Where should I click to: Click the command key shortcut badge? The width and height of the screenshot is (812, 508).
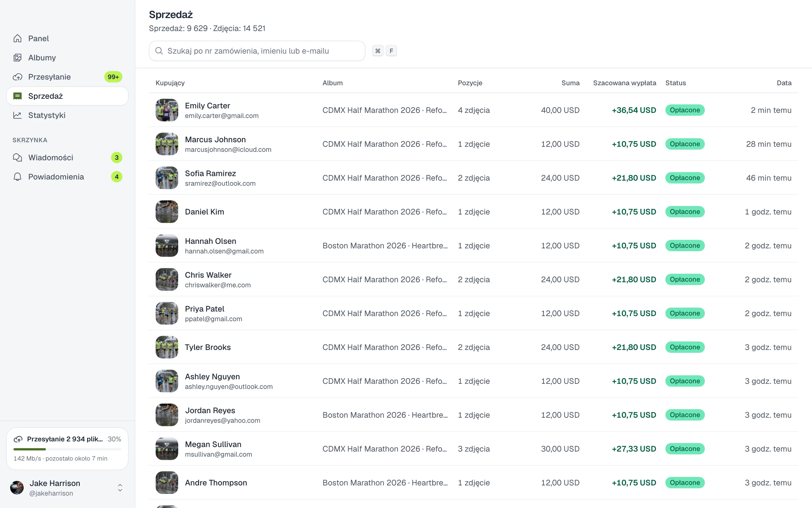(378, 51)
